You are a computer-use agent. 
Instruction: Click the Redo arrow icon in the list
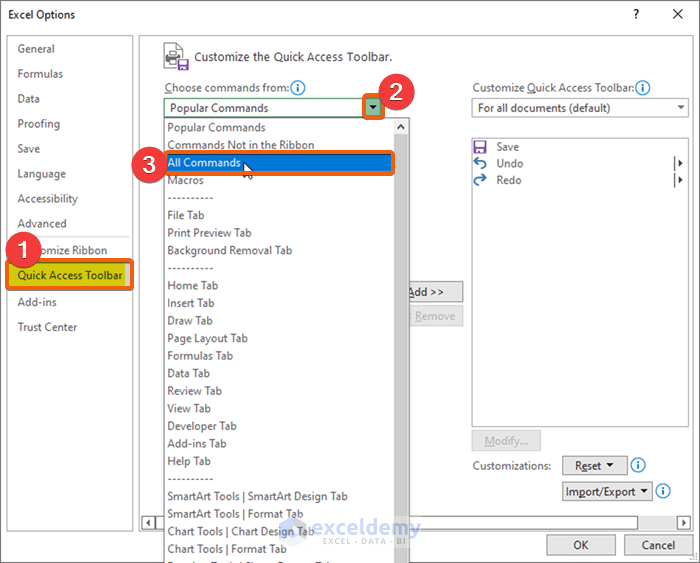[480, 180]
